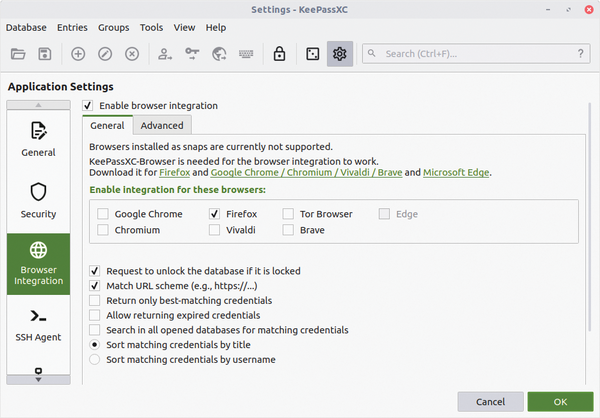This screenshot has width=600, height=418.
Task: Check the Edge browser checkbox
Action: coord(384,214)
